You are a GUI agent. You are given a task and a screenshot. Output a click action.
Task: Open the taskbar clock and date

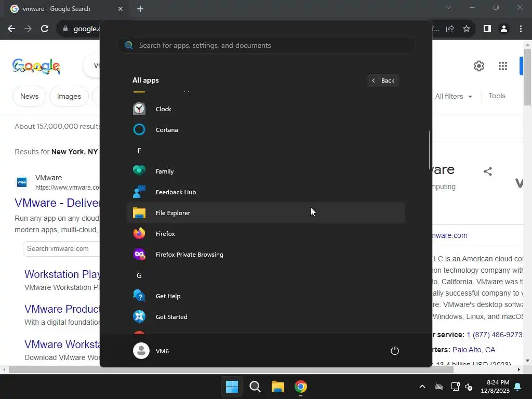click(495, 387)
